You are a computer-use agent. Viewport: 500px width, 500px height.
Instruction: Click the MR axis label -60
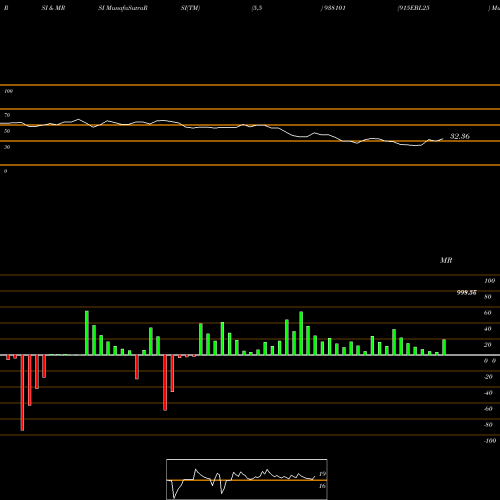[488, 409]
